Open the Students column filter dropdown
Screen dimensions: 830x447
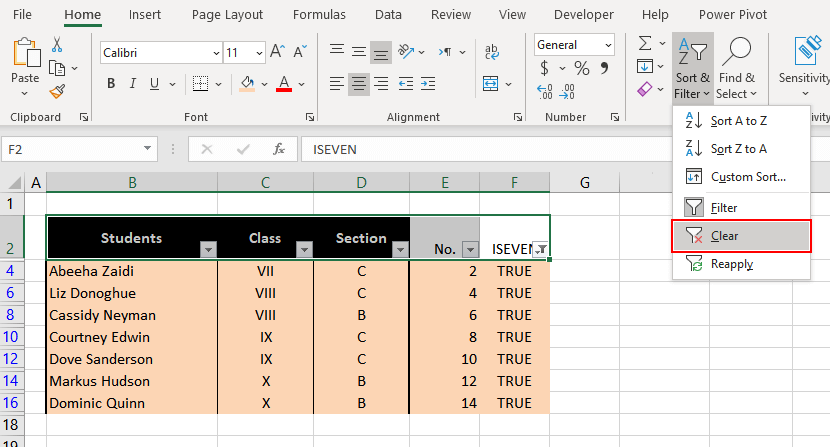point(208,249)
